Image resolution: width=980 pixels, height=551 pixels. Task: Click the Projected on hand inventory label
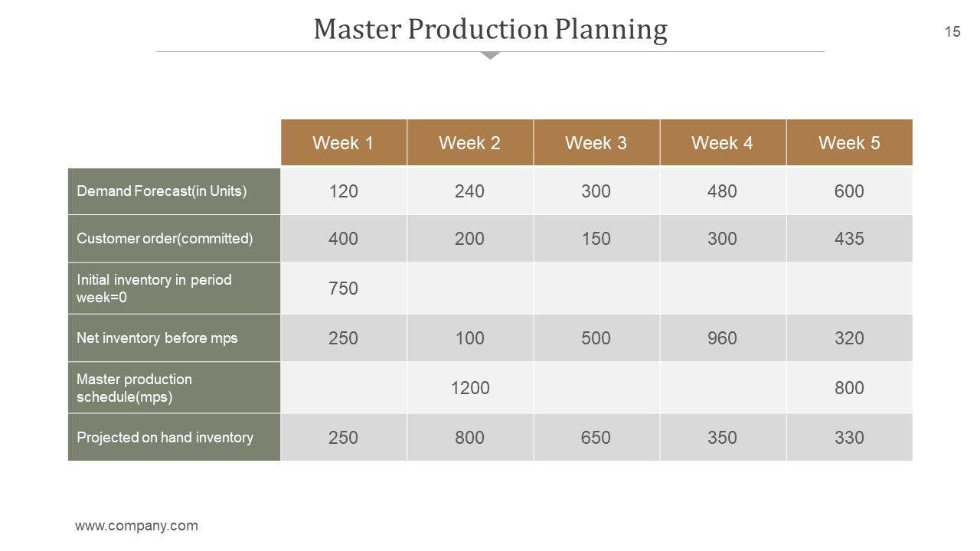[x=165, y=438]
